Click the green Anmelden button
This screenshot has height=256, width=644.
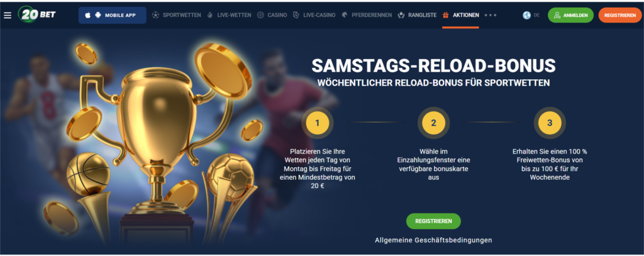point(570,15)
